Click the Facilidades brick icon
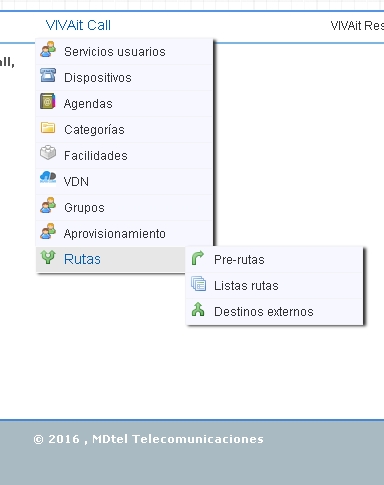The width and height of the screenshot is (384, 485). (x=48, y=153)
